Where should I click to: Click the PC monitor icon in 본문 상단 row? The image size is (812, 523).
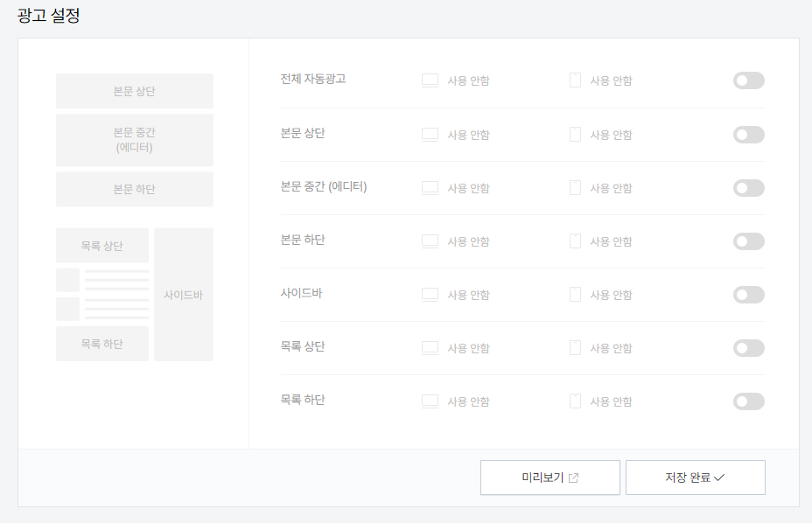430,135
